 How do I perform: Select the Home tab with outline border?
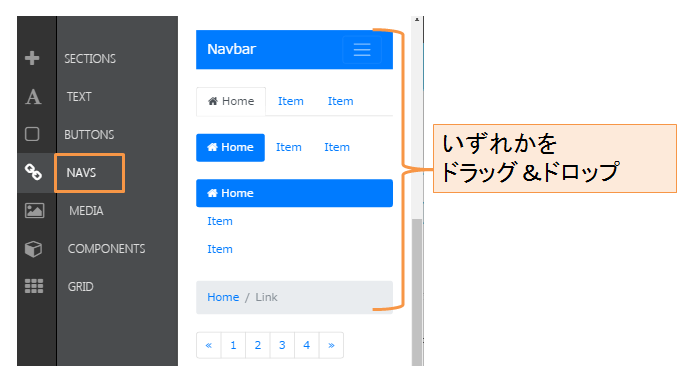click(x=231, y=102)
